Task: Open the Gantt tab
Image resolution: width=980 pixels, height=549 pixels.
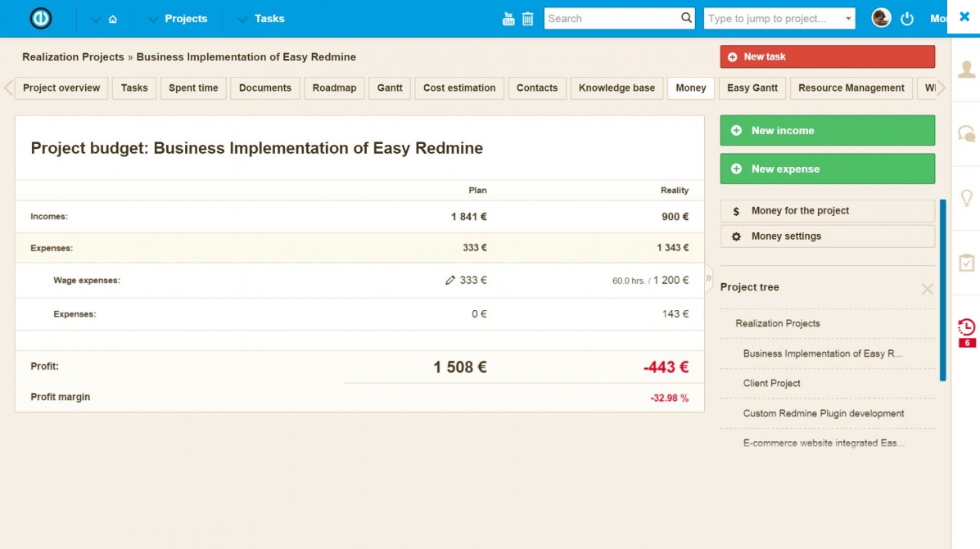Action: [390, 88]
